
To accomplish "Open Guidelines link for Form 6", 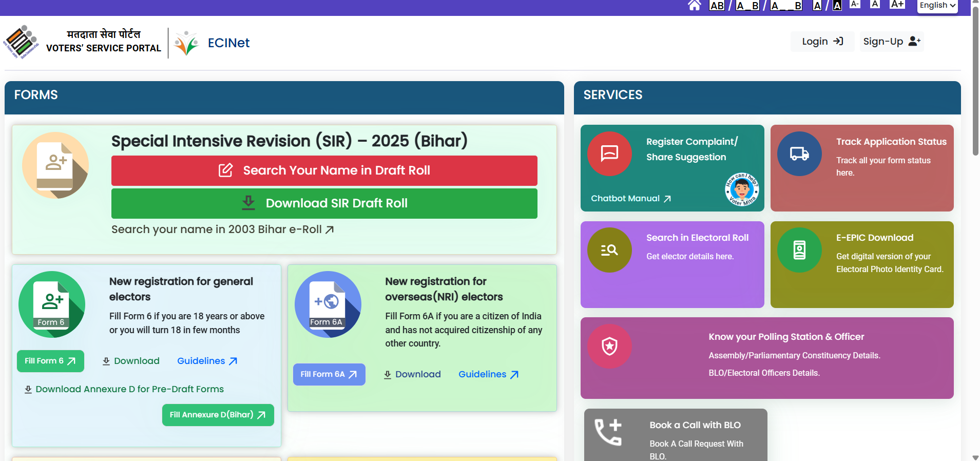I will (207, 361).
